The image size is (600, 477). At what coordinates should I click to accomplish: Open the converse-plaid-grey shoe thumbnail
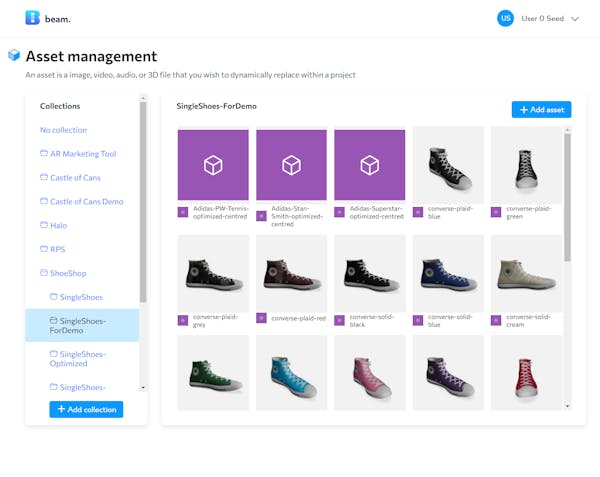[x=213, y=274]
